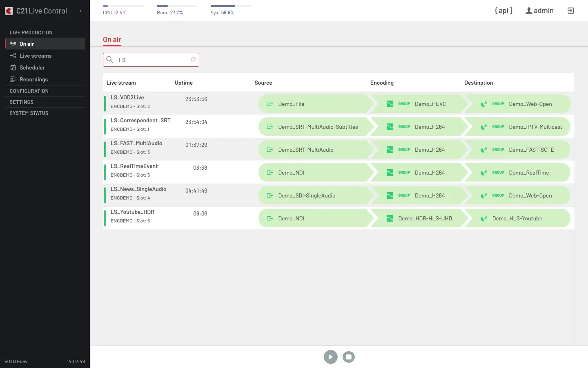Click the destination icon beside Demo_FAST-SCTE
588x368 pixels.
coord(484,150)
